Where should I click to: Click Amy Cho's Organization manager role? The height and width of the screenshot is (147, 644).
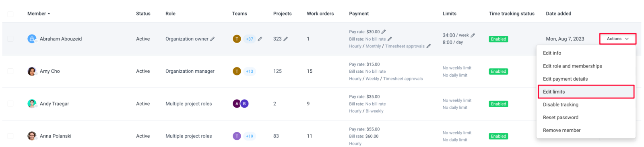point(190,71)
